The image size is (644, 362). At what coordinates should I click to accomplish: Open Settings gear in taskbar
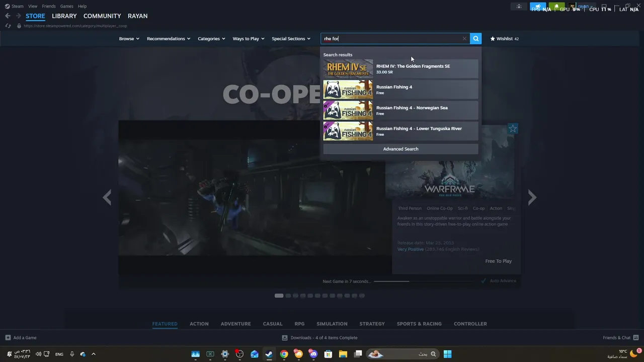tap(225, 354)
